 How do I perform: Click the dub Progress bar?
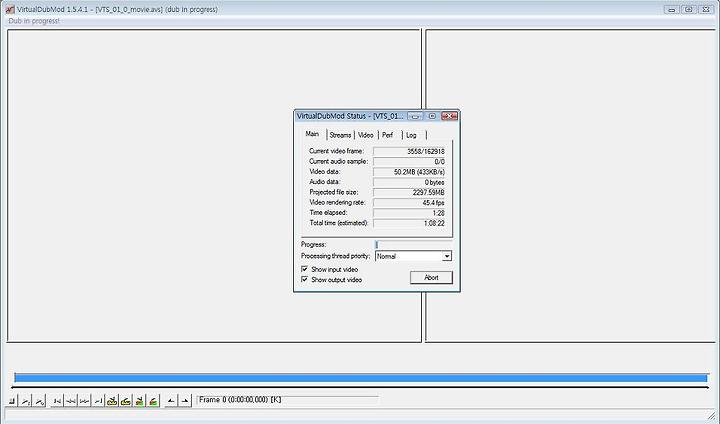click(413, 244)
